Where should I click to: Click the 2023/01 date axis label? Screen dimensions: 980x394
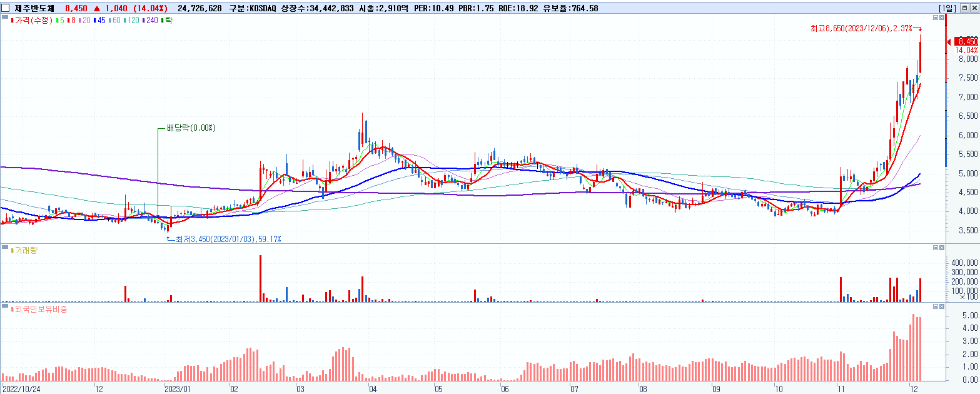[176, 388]
